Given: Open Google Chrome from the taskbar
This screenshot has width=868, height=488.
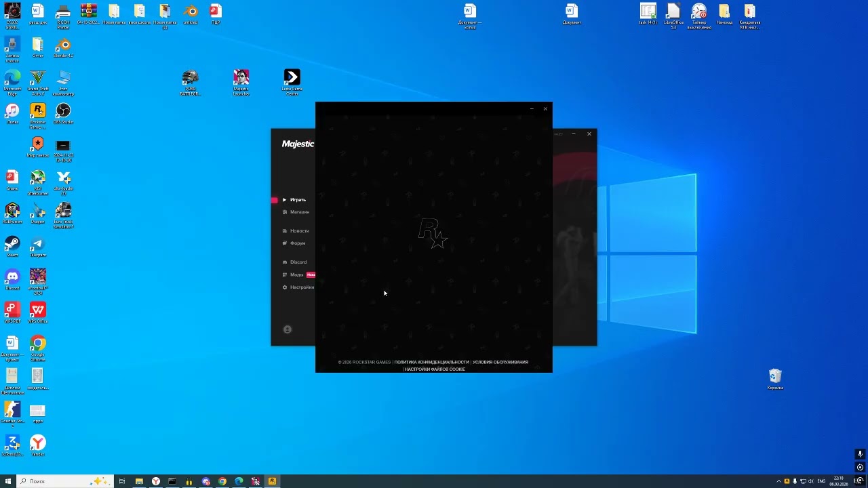Looking at the screenshot, I should (x=222, y=481).
